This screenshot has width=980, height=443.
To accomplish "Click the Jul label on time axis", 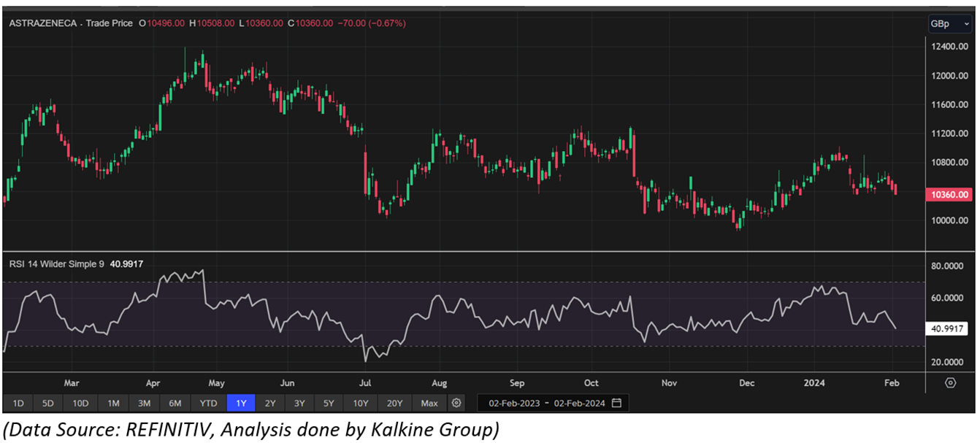I will 366,382.
